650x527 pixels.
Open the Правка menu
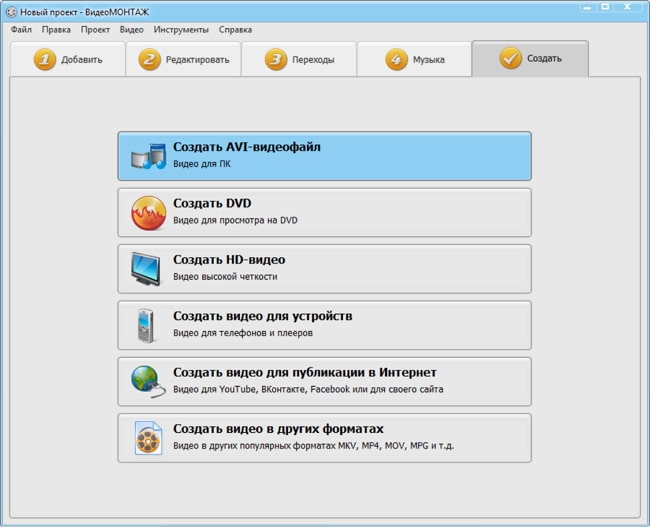coord(56,30)
